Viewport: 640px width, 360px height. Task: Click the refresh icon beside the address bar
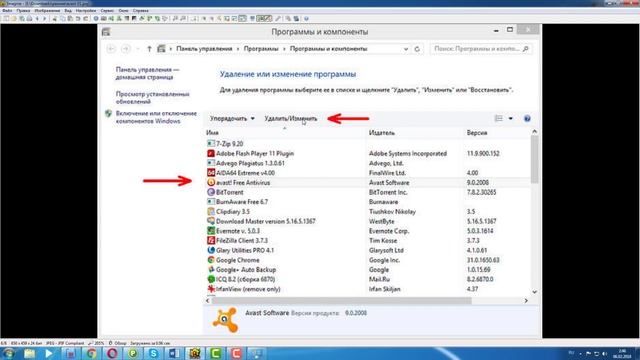(417, 49)
